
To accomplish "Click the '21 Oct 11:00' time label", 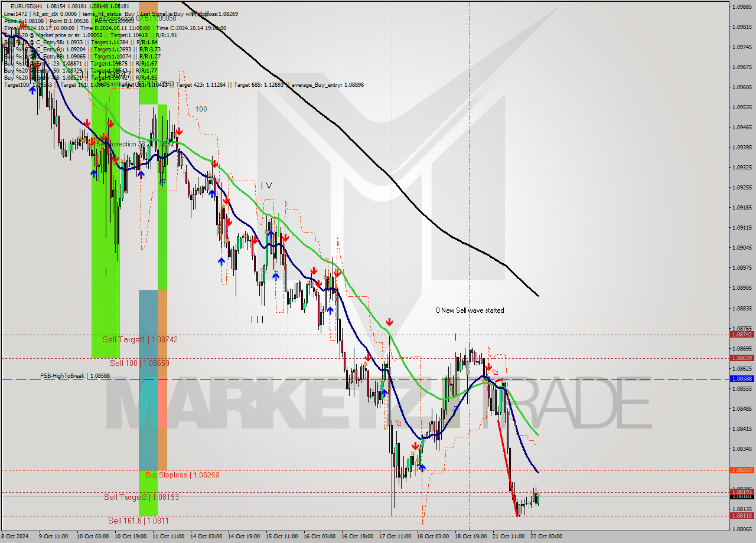I will 508,537.
